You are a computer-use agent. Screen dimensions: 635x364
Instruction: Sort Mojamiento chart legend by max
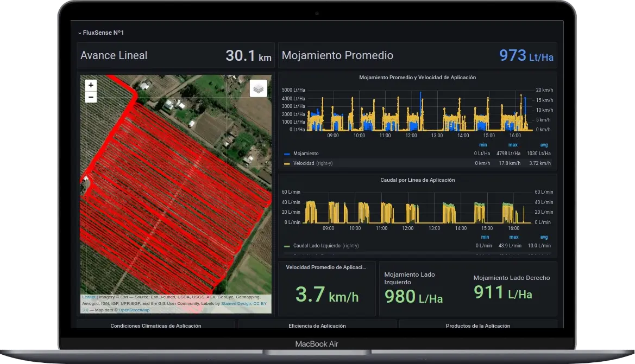pos(513,145)
